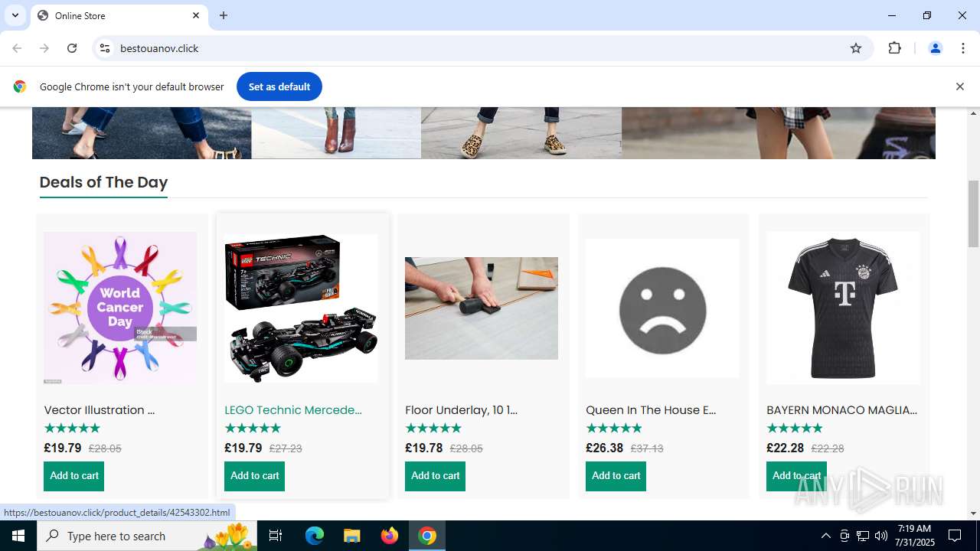Open the sad face placeholder product image
This screenshot has height=551, width=980.
point(662,308)
